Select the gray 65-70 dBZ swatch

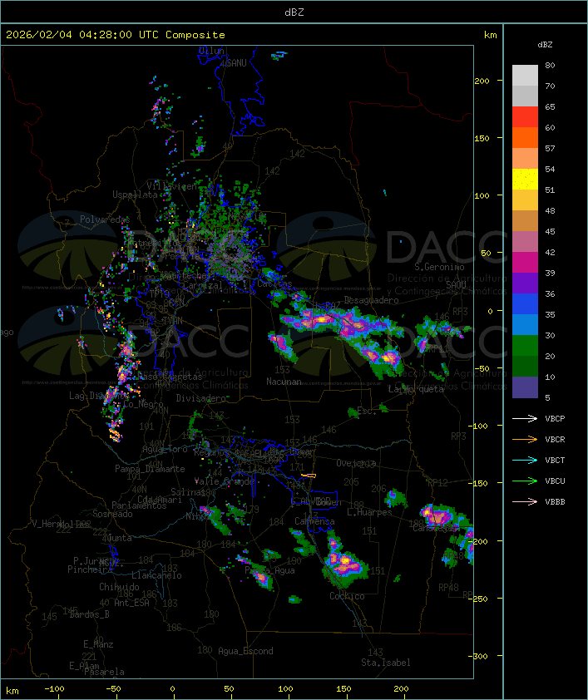[525, 96]
